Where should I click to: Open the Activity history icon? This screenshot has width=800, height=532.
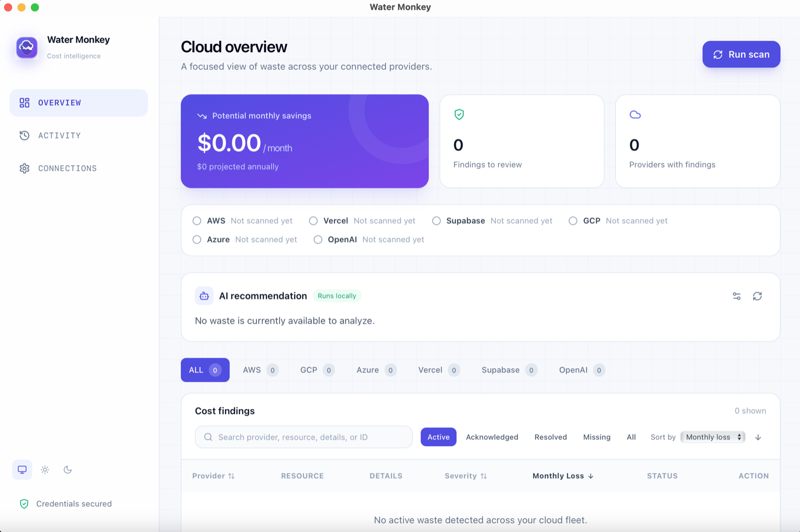coord(24,135)
